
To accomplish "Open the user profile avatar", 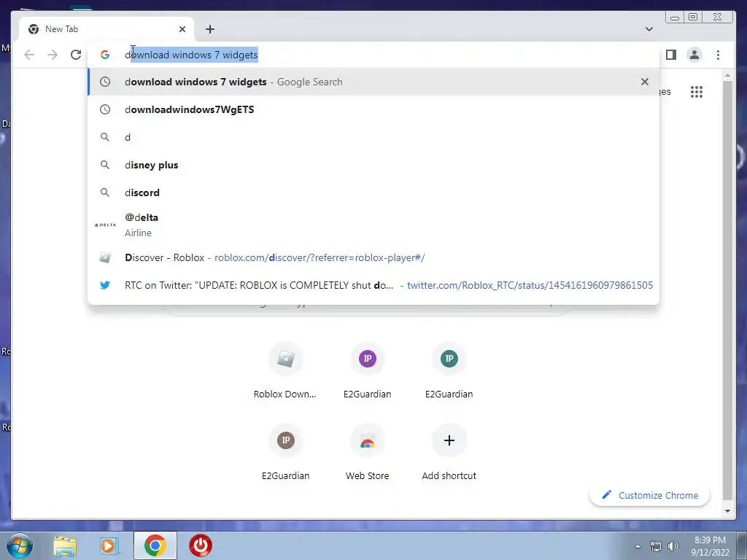I will (x=694, y=55).
